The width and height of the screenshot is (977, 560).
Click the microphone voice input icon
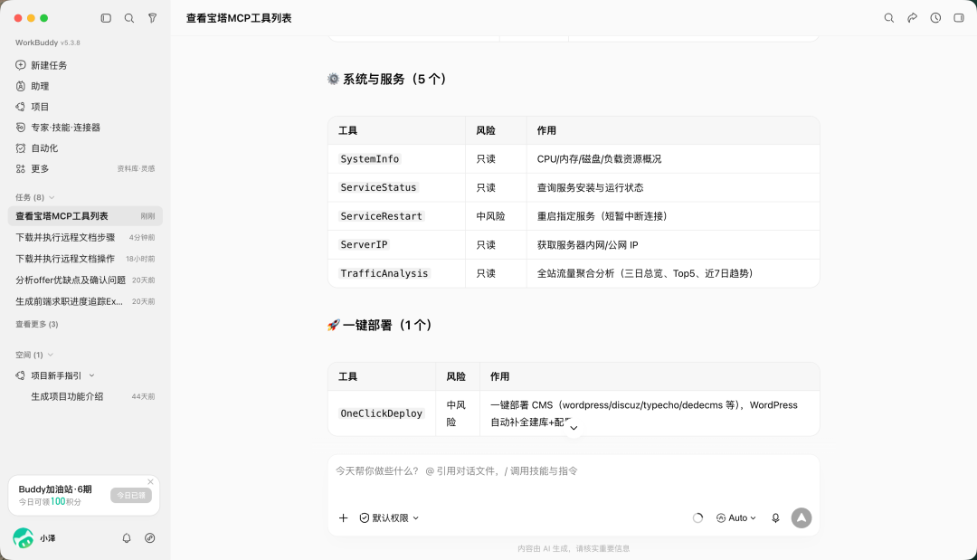click(x=776, y=518)
